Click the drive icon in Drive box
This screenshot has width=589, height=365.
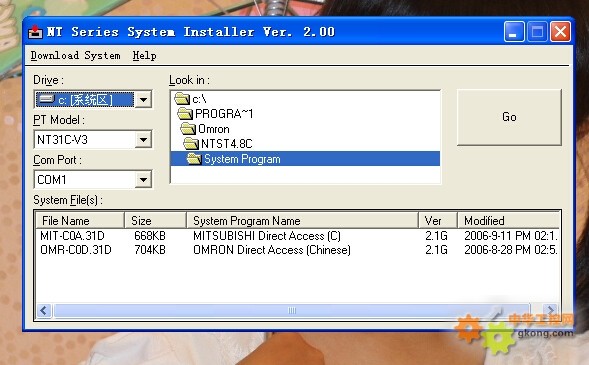coord(47,100)
